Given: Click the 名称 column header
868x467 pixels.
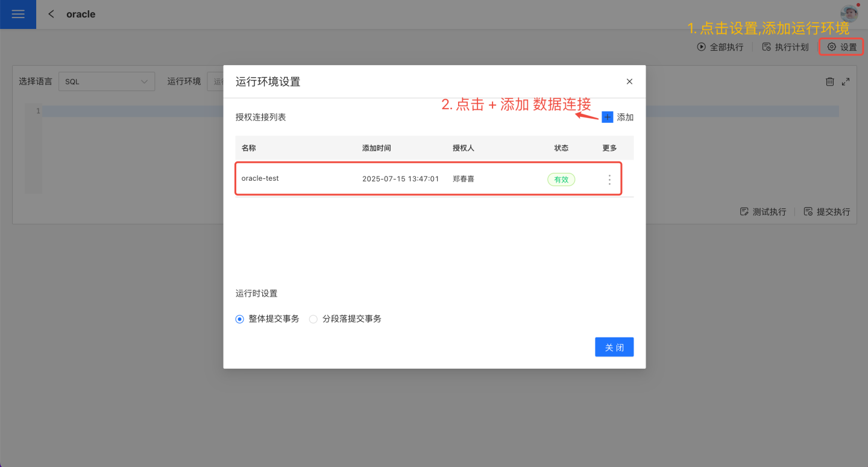Looking at the screenshot, I should coord(249,148).
